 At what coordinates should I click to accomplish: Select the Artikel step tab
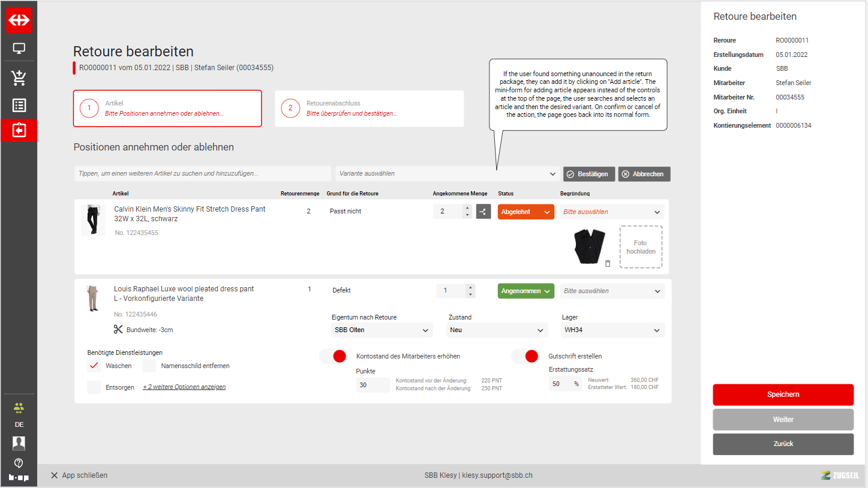(167, 109)
